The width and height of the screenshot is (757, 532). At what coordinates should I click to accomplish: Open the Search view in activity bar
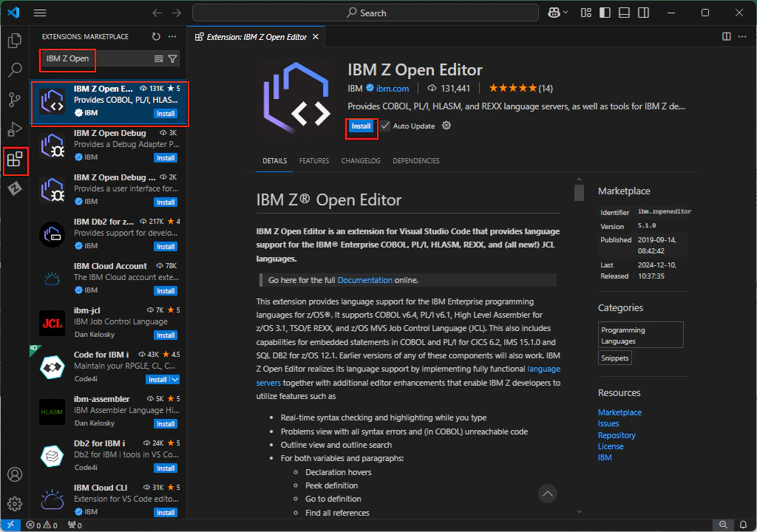[x=15, y=70]
